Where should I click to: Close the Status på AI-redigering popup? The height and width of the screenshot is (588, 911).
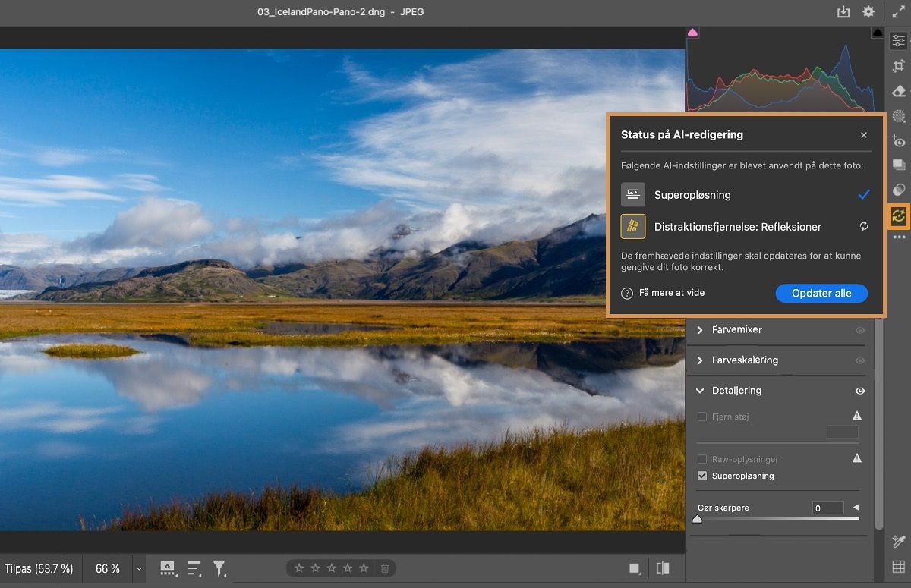click(x=864, y=135)
